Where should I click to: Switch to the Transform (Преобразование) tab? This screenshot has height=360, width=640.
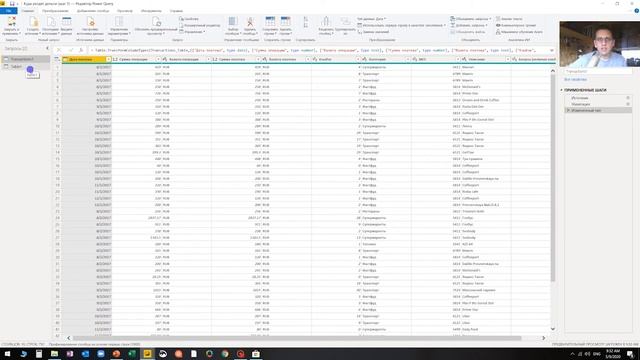click(55, 11)
